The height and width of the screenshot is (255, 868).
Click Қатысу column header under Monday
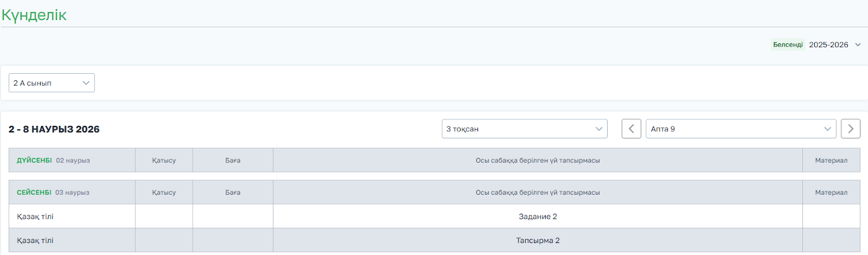click(164, 160)
